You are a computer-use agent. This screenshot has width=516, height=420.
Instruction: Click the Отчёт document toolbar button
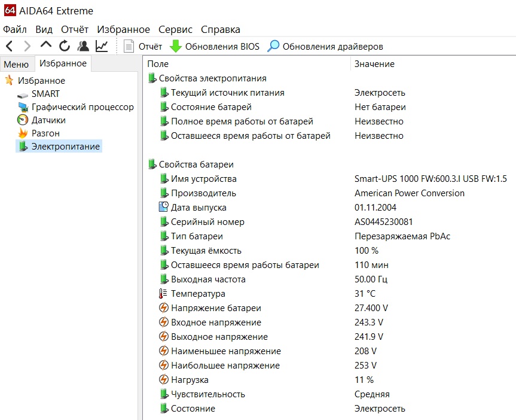click(x=143, y=46)
